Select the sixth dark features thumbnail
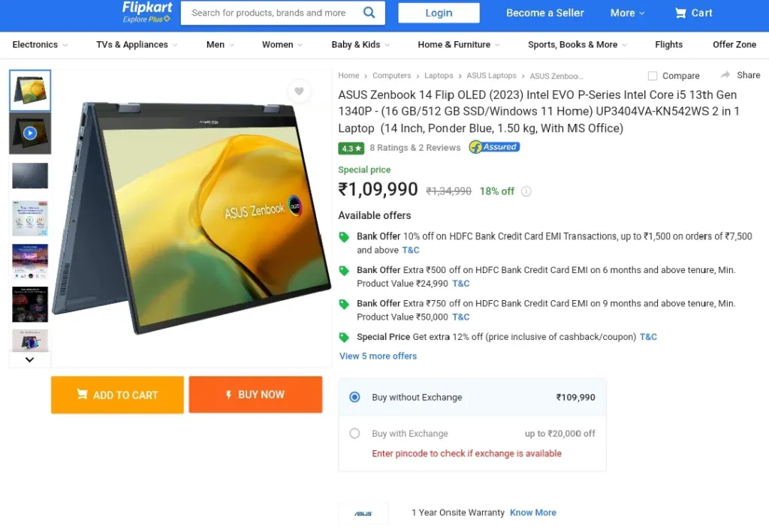The image size is (769, 532). pyautogui.click(x=30, y=304)
